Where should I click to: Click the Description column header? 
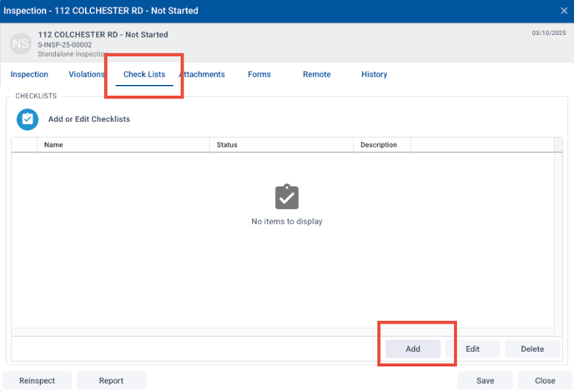[x=379, y=145]
